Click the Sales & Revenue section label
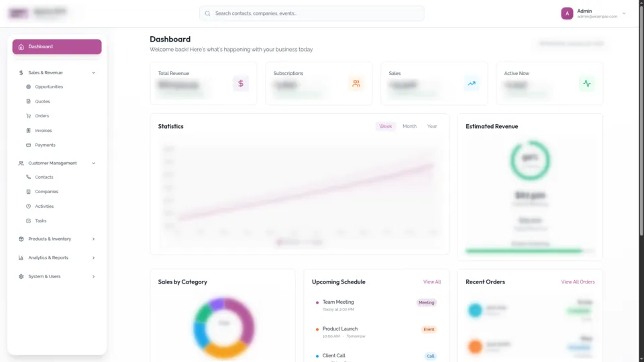The width and height of the screenshot is (644, 362). tap(46, 72)
